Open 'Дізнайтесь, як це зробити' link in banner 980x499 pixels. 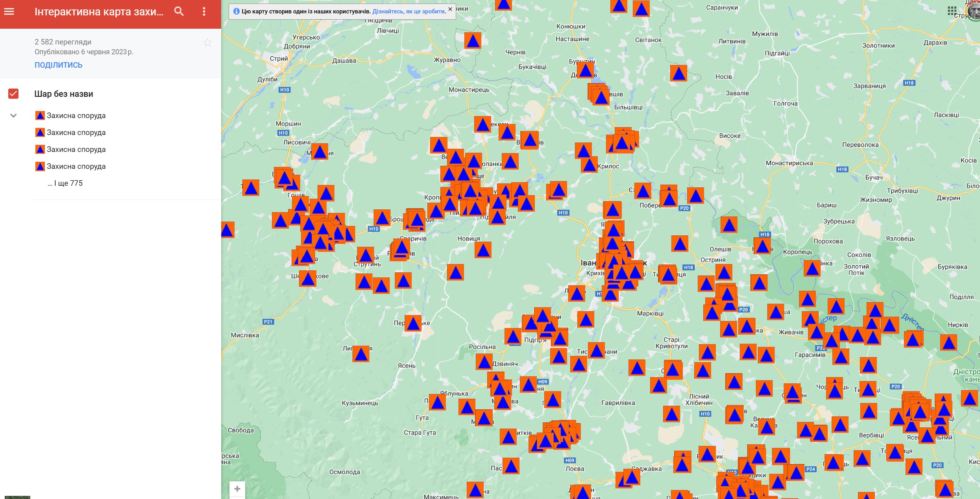409,11
